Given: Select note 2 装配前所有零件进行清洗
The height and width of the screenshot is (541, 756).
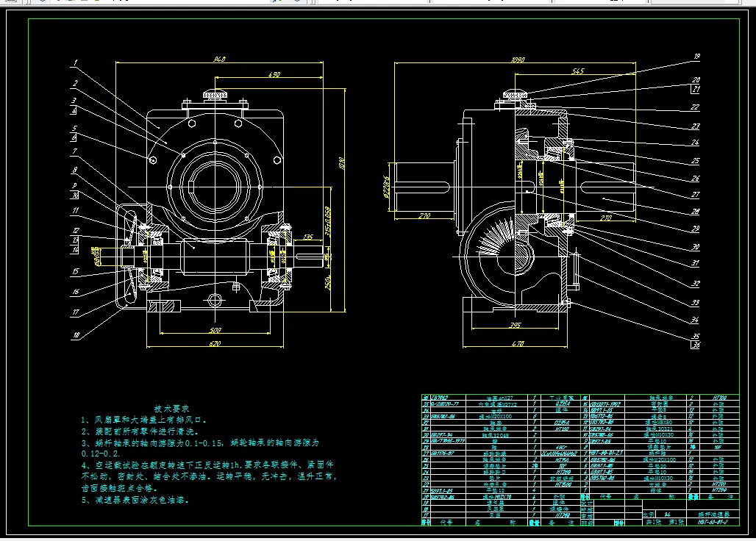Looking at the screenshot, I should click(x=140, y=431).
